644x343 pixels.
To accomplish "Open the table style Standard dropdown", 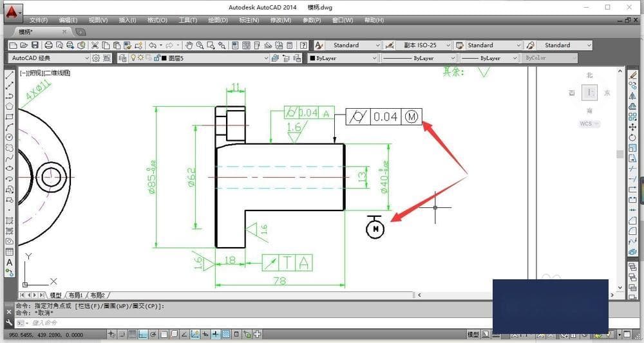I will click(x=494, y=45).
